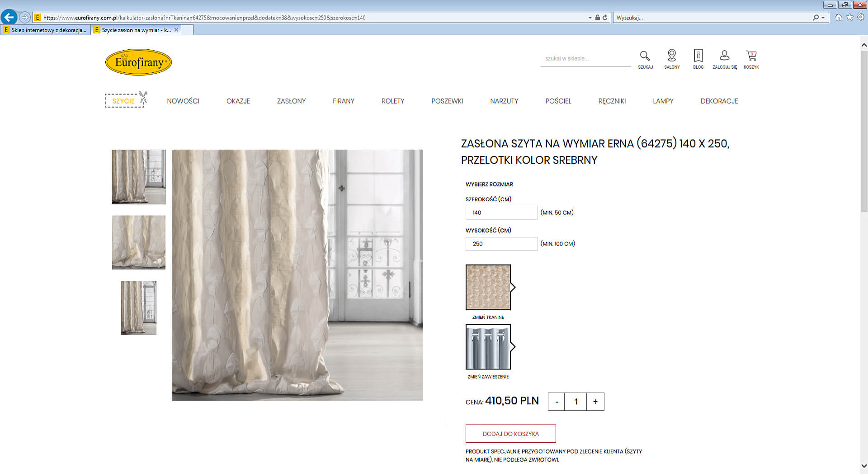
Task: Decrease quantity with the minus button
Action: (557, 402)
